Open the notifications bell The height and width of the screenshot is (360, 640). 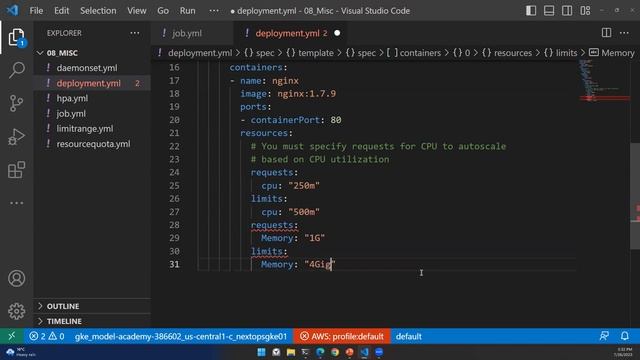(x=624, y=336)
